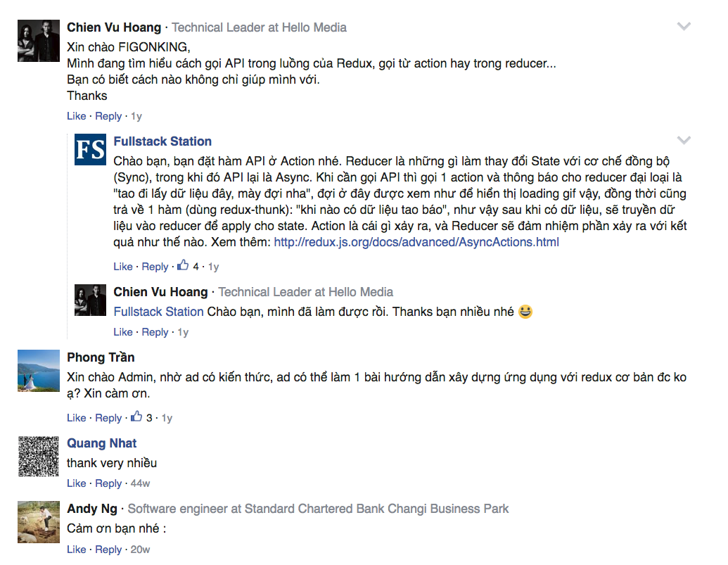The image size is (728, 565).
Task: Reply to Andy Ng's comment
Action: [108, 550]
